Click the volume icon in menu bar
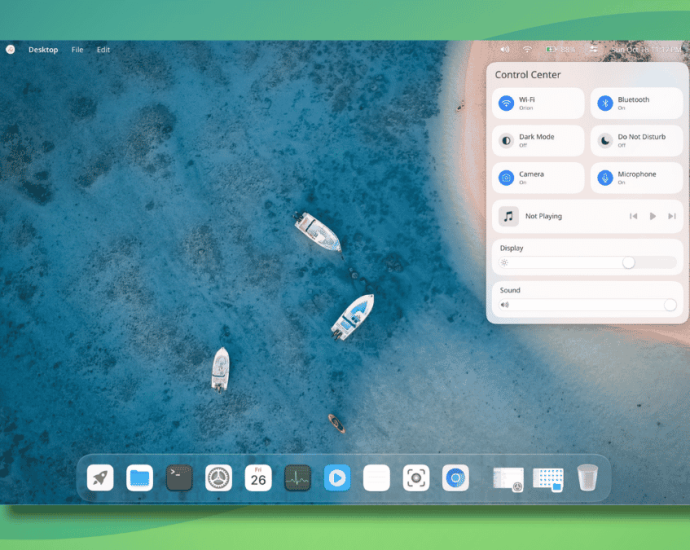The width and height of the screenshot is (690, 550). 505,49
